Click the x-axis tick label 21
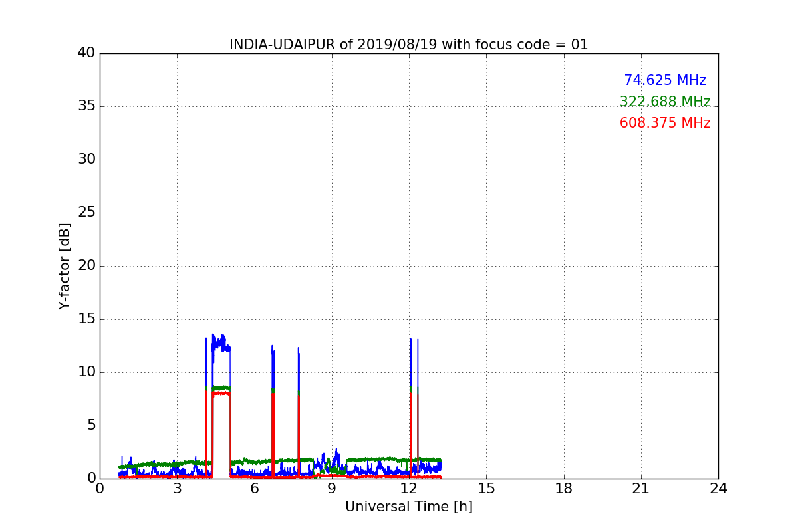This screenshot has height=532, width=798. (641, 488)
